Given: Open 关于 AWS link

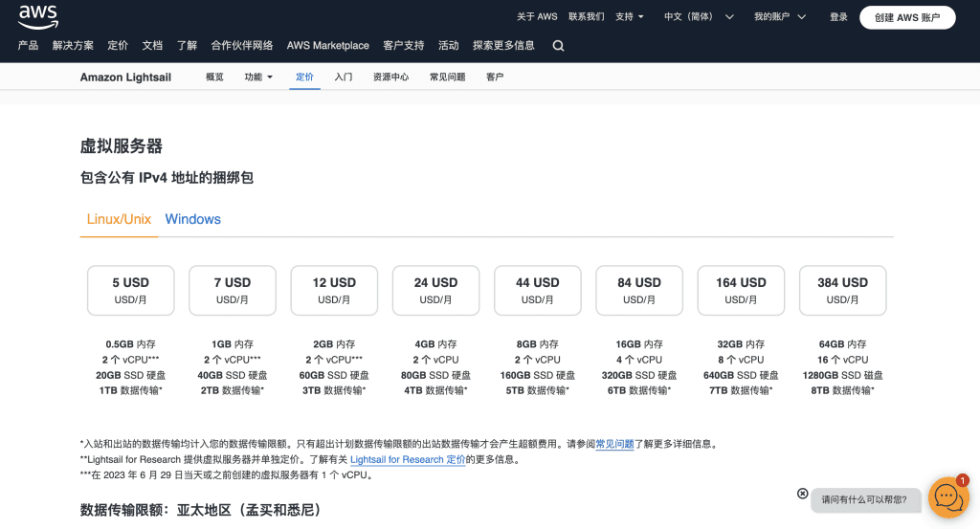Looking at the screenshot, I should pyautogui.click(x=537, y=17).
